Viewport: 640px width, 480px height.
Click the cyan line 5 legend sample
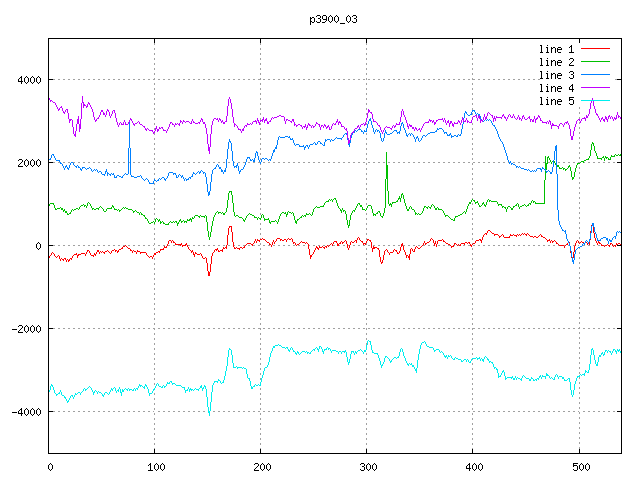(595, 100)
